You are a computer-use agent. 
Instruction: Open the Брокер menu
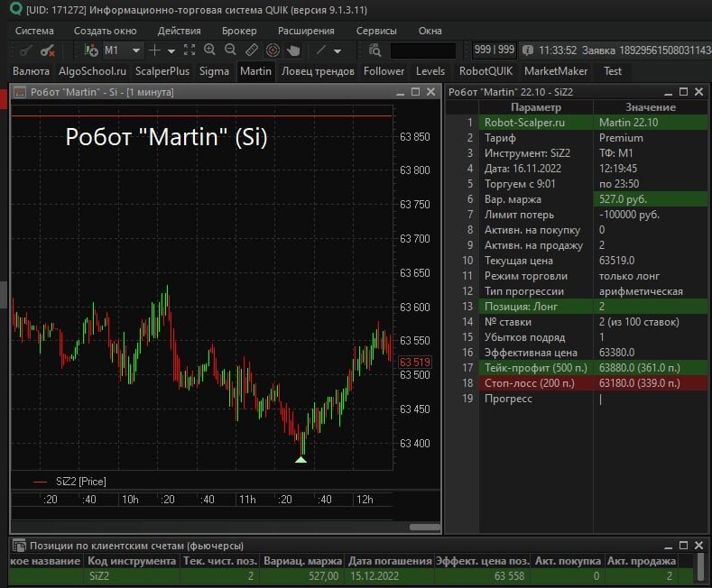(x=239, y=31)
